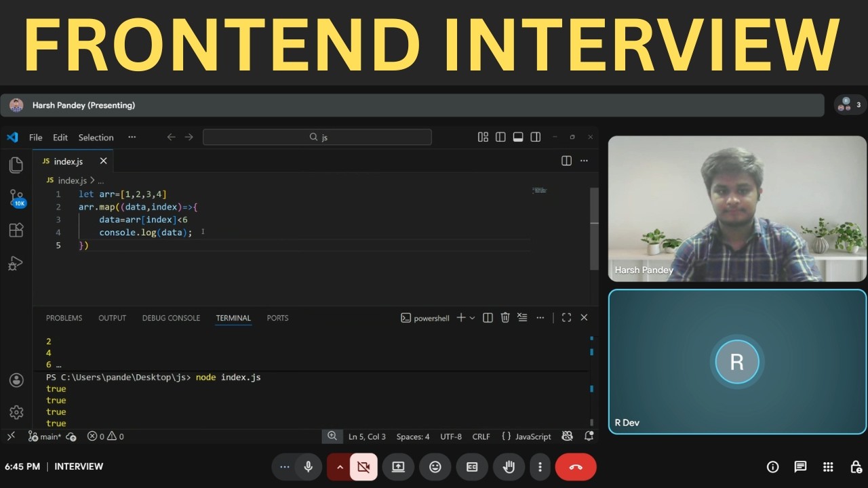Open the Explorer view in activity bar
Image resolution: width=868 pixels, height=488 pixels.
[16, 165]
